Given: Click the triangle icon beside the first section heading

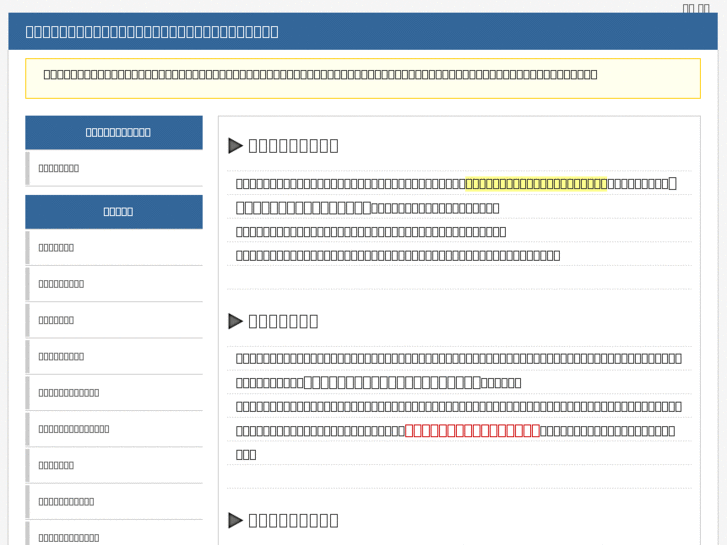Looking at the screenshot, I should tap(236, 146).
